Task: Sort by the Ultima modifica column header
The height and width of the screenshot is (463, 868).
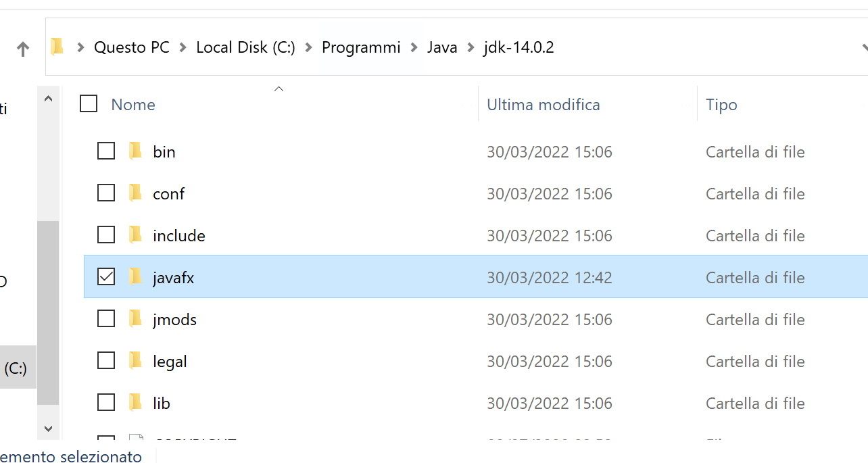Action: tap(544, 105)
